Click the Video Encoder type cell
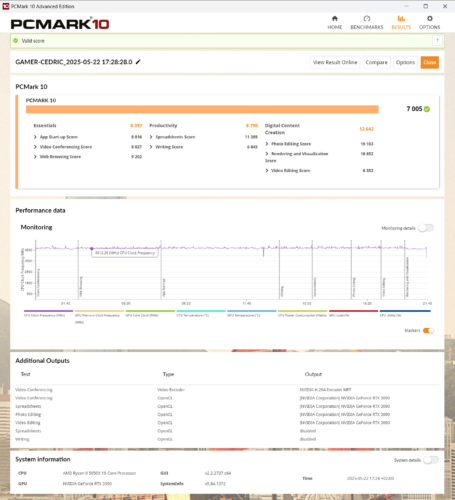The image size is (455, 500). 171,390
